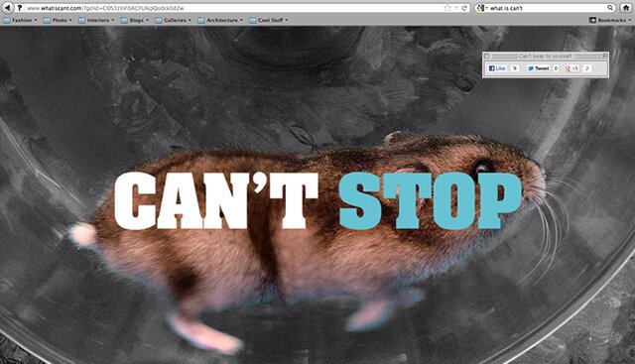Open the Photo bookmarks folder
635x364 pixels.
click(x=58, y=20)
